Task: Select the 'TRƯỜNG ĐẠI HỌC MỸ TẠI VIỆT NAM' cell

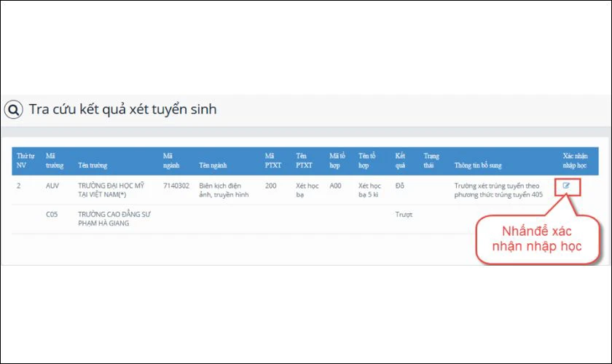Action: pyautogui.click(x=111, y=190)
